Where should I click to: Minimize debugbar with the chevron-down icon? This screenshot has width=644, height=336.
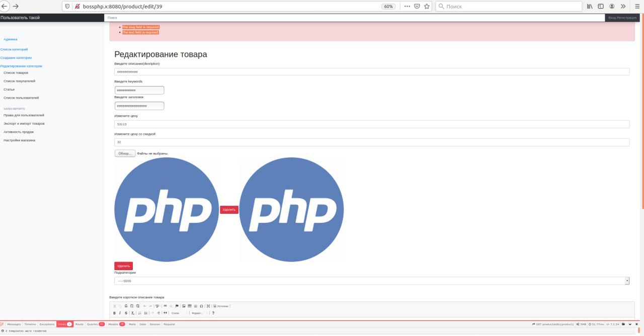630,324
